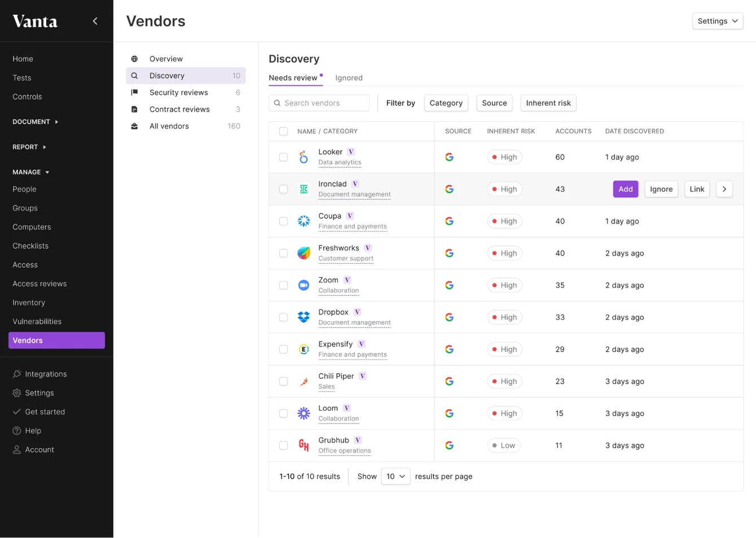Expand the DOCUMENT section in sidebar

[36, 122]
